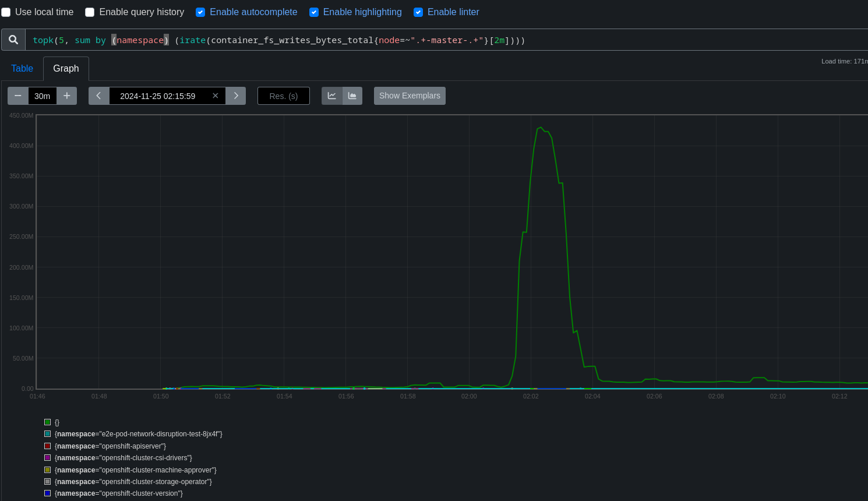Click the 0.00 y-axis label
Image resolution: width=868 pixels, height=501 pixels.
click(x=27, y=389)
